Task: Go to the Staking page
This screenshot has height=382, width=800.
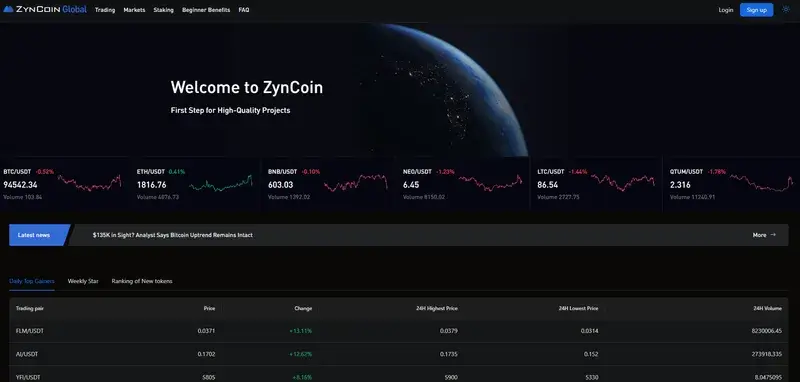Action: pyautogui.click(x=163, y=10)
